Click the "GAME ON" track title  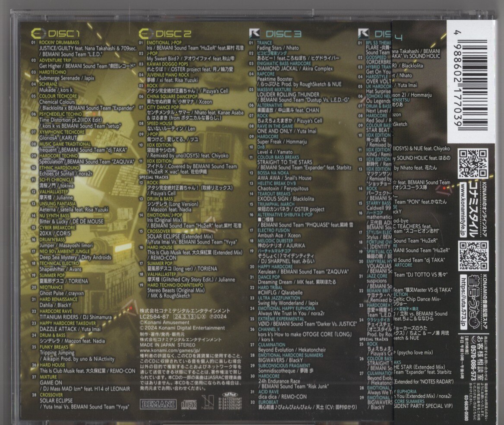(51, 383)
